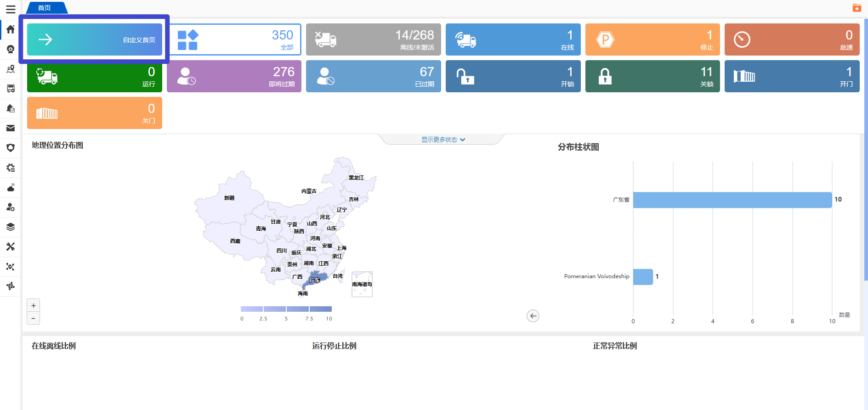Click the user settings icon in sidebar
The width and height of the screenshot is (868, 410).
click(11, 207)
